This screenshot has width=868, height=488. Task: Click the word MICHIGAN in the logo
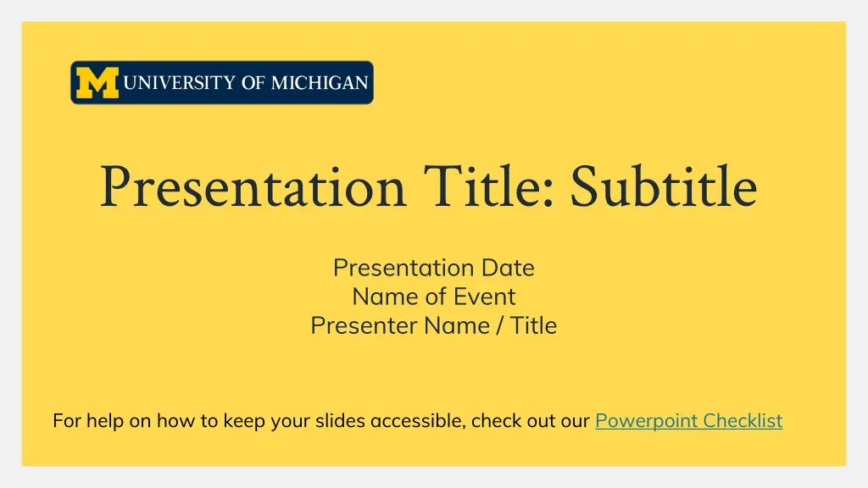point(320,82)
